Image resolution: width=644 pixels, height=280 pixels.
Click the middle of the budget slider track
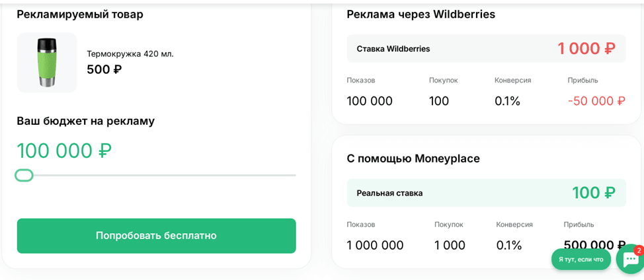(x=157, y=175)
